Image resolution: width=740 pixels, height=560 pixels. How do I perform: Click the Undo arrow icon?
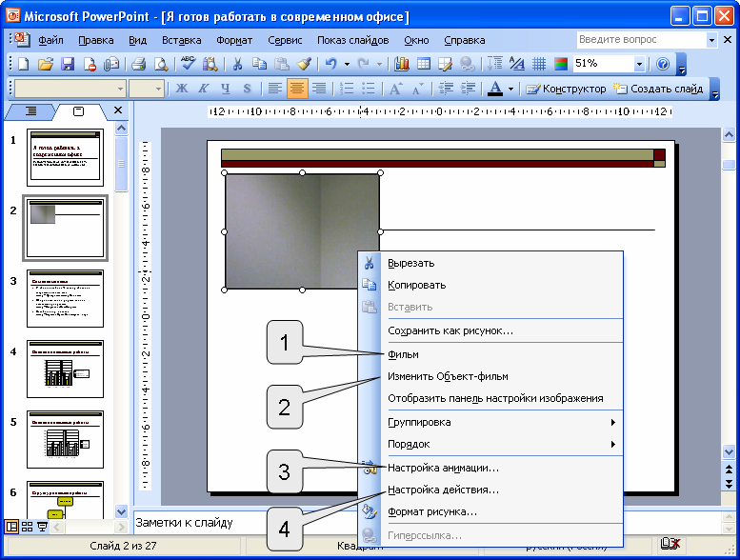coord(330,64)
